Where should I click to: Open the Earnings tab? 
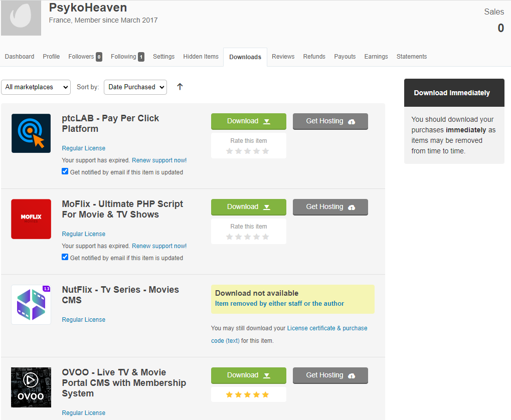point(376,56)
